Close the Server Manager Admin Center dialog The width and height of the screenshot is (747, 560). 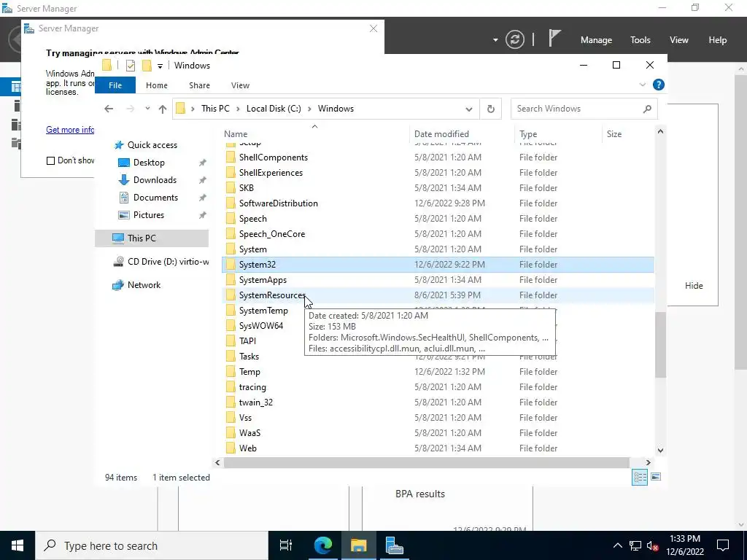click(x=373, y=28)
